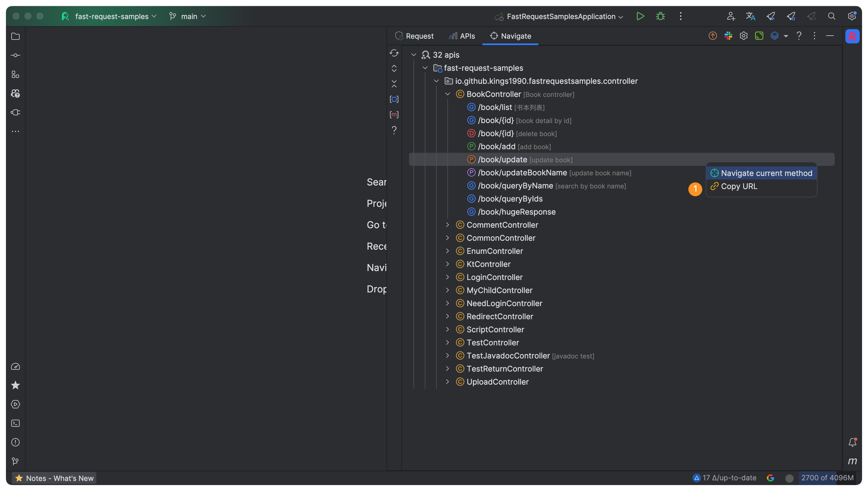Viewport: 868px width, 491px height.
Task: Open the Debug bug icon
Action: point(660,16)
